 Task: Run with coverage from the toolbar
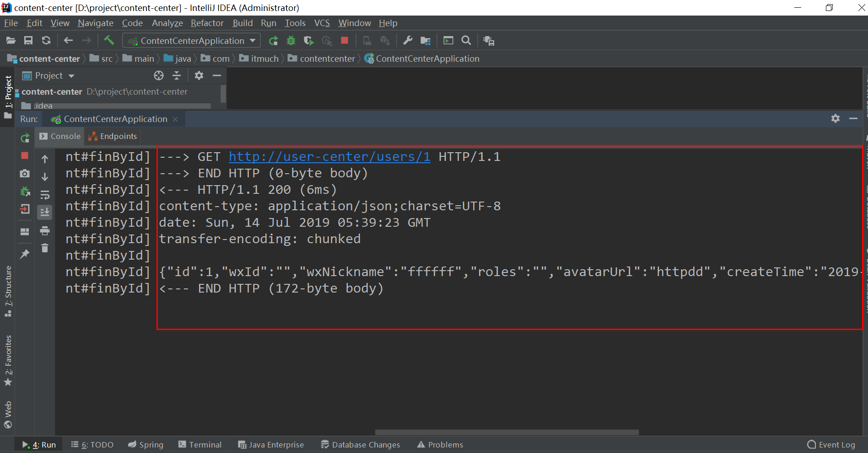coord(309,41)
